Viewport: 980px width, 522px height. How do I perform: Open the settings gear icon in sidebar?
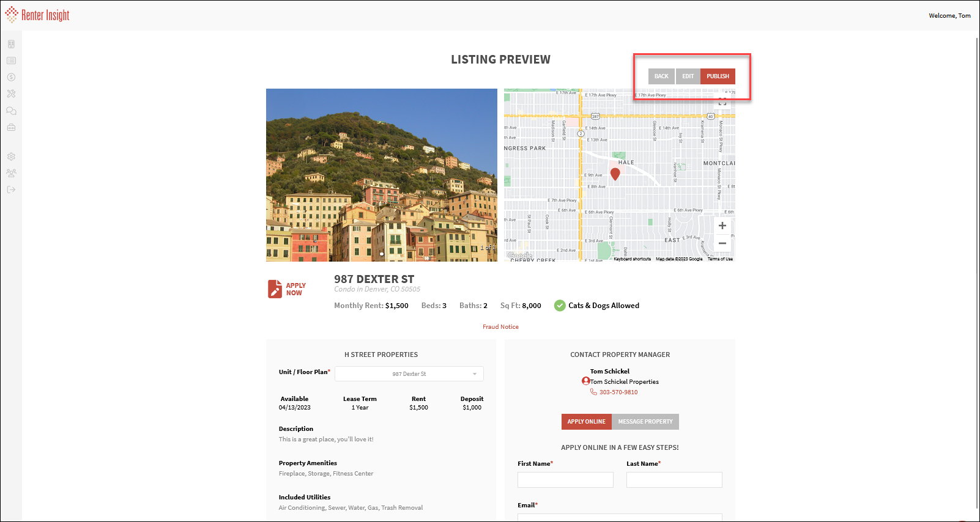point(11,156)
